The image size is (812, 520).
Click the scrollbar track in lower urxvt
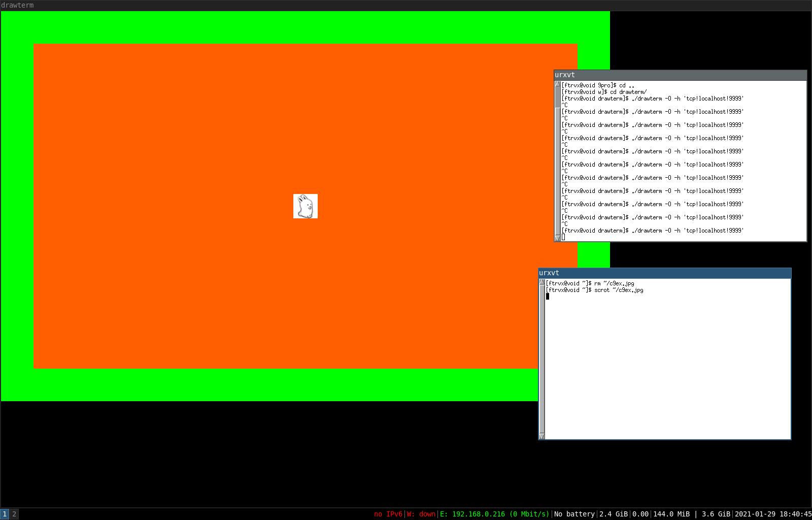coord(542,359)
